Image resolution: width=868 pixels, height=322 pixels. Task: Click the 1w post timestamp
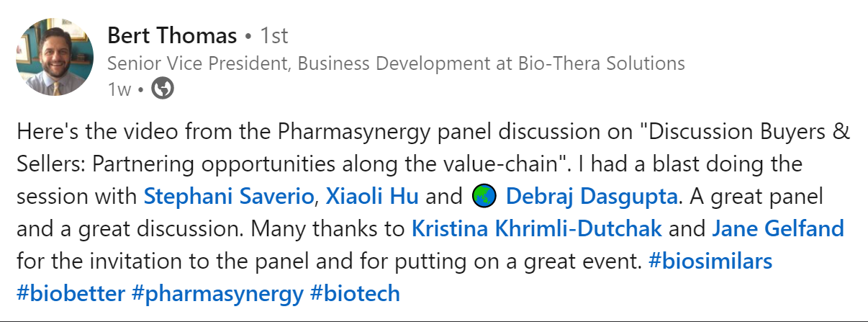pos(119,89)
